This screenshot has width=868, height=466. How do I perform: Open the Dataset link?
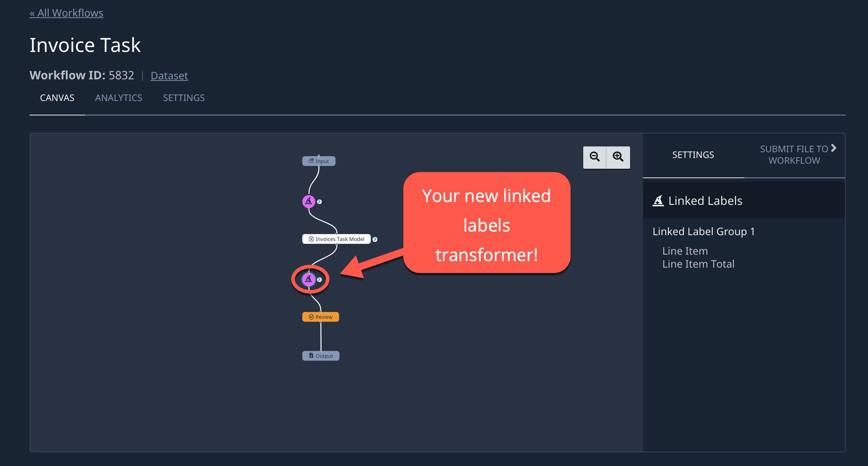pyautogui.click(x=169, y=75)
